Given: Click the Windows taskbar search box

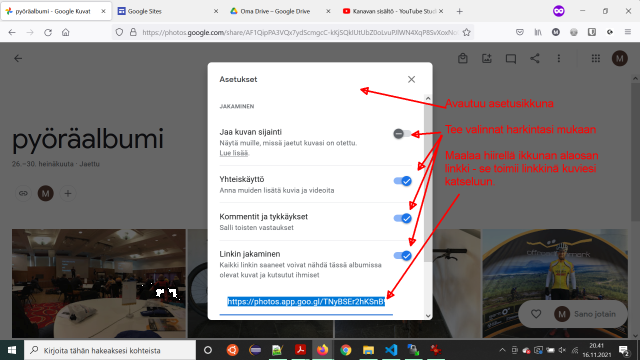Looking at the screenshot, I should coord(110,350).
